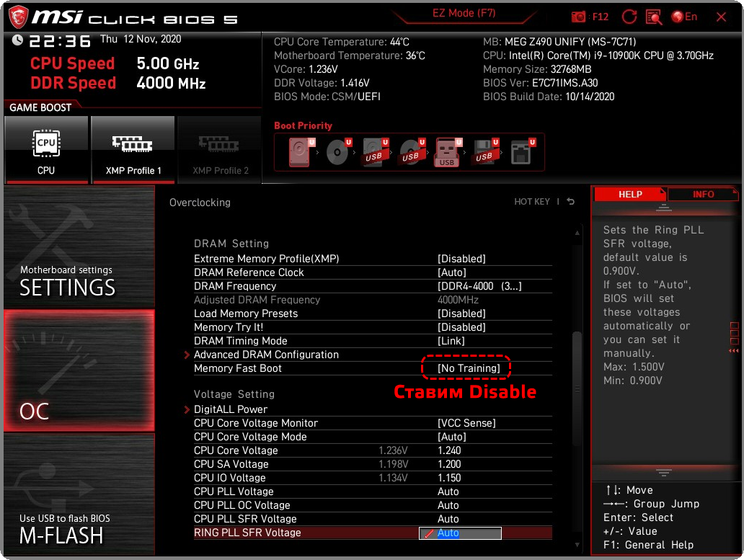Viewport: 744px width, 560px height.
Task: Open the M-FLASH BIOS flashing section
Action: pos(79,494)
